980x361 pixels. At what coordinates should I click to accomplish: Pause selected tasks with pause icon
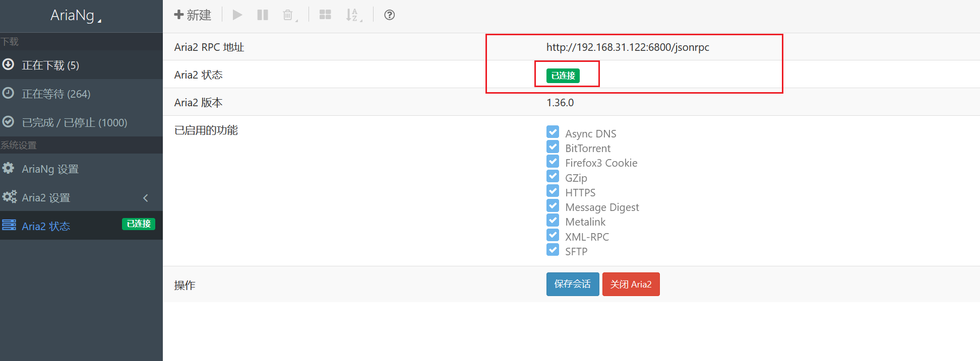(263, 15)
